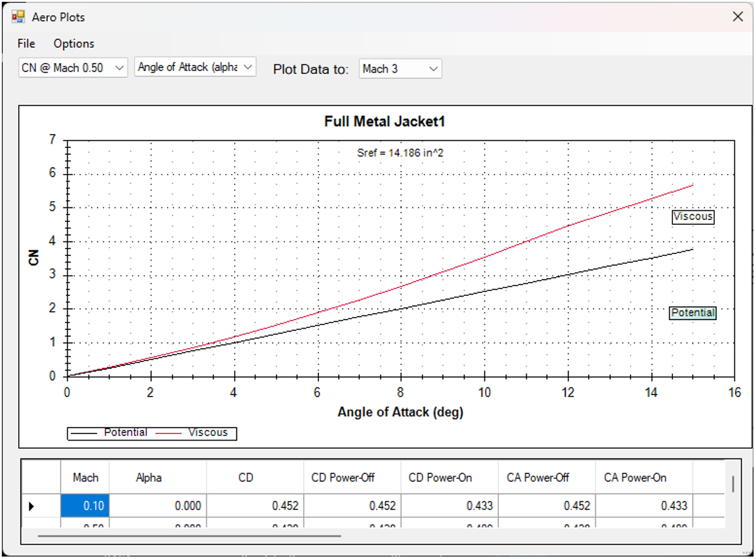The width and height of the screenshot is (756, 559).
Task: Click the CA Power-On column header
Action: coord(635,478)
